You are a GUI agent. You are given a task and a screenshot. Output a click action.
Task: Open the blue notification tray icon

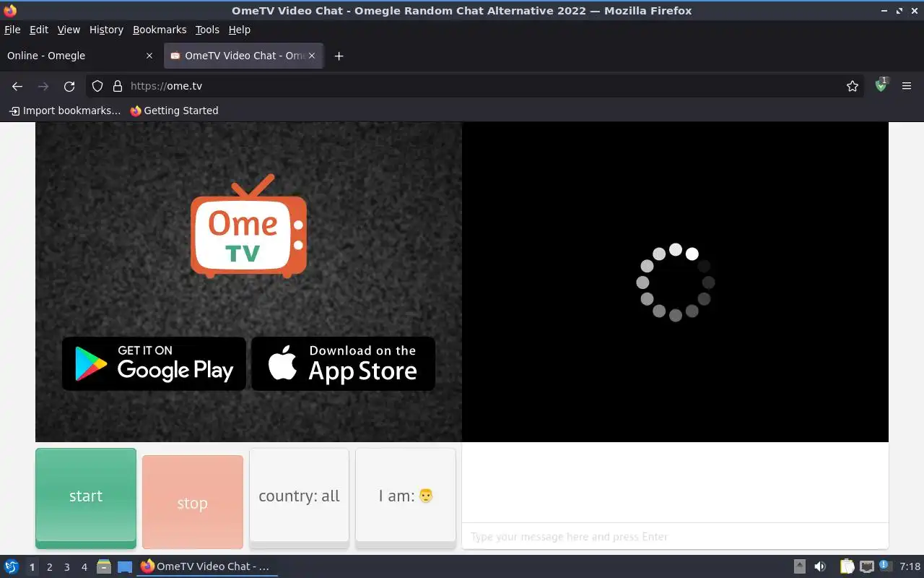coord(884,566)
